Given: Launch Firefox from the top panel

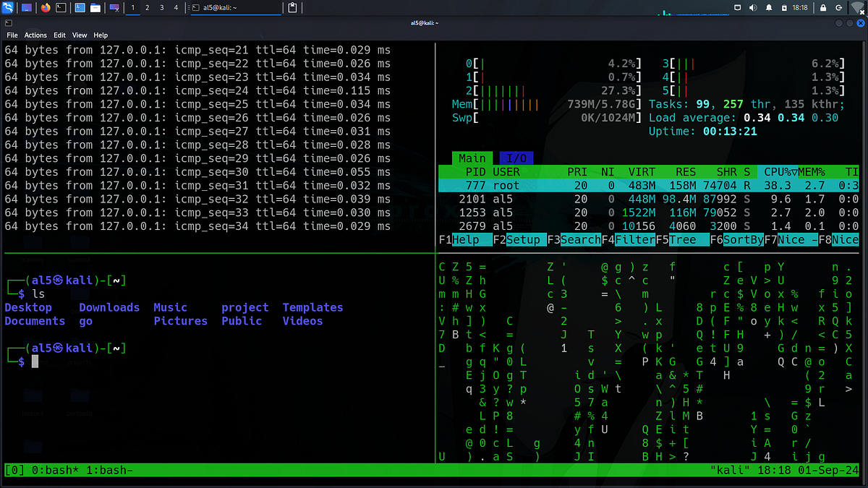Looking at the screenshot, I should click(x=45, y=8).
